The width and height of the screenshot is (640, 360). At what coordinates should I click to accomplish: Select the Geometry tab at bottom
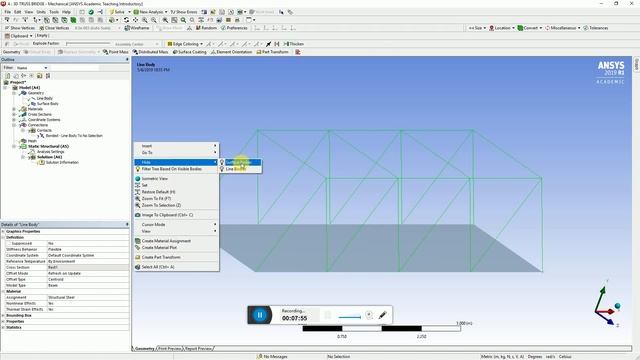pos(144,349)
